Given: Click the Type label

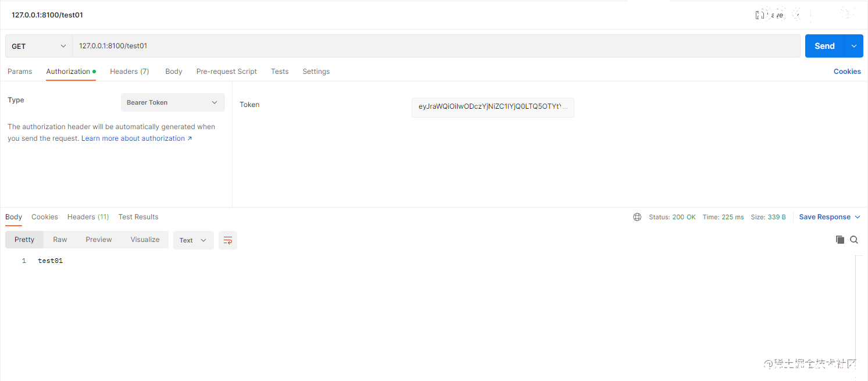Looking at the screenshot, I should (x=16, y=100).
